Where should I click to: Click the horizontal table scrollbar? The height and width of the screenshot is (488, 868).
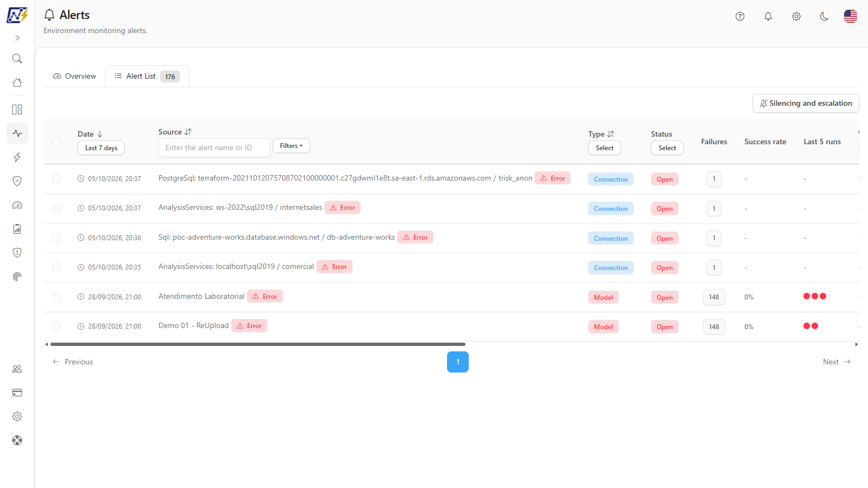pyautogui.click(x=258, y=344)
